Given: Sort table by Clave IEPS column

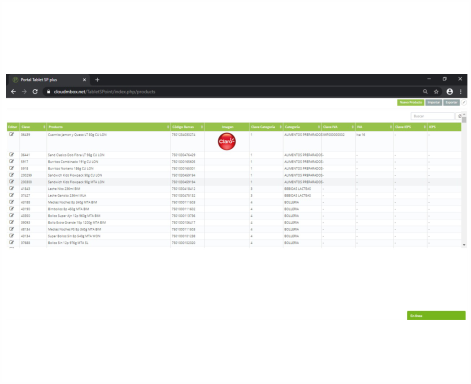Looking at the screenshot, I should (410, 127).
